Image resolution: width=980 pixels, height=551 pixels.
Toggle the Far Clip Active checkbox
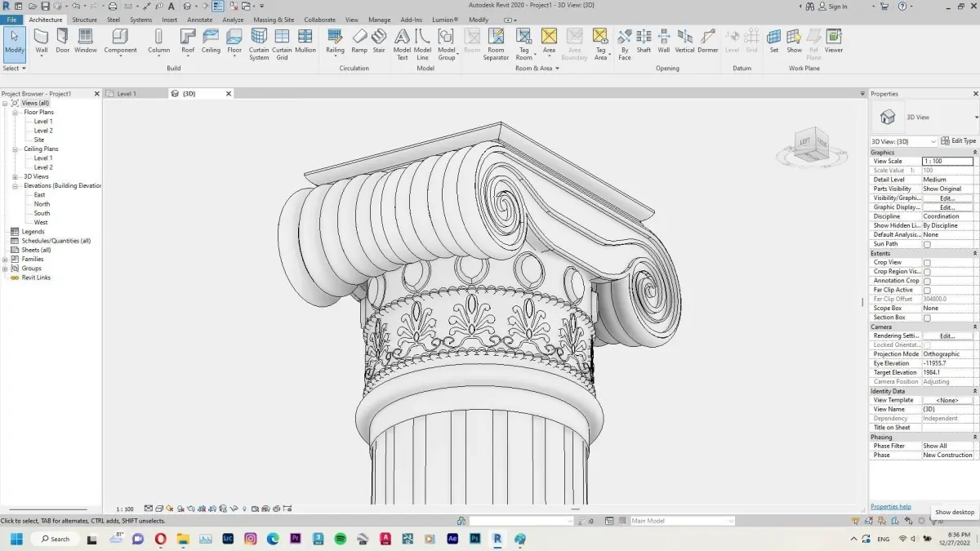(x=927, y=290)
